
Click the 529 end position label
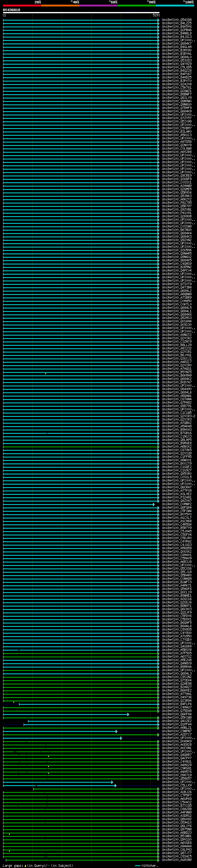coord(155,15)
